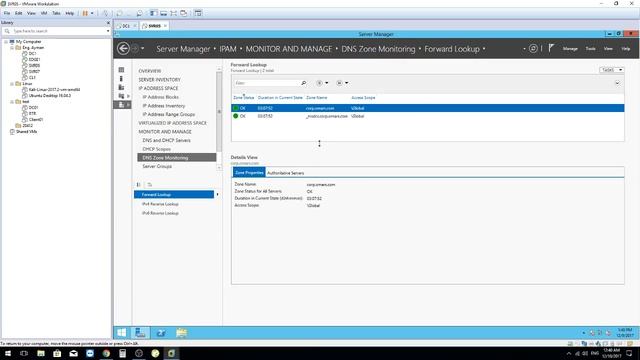The image size is (640, 360).
Task: Open DHCP Scopes page
Action: (x=156, y=149)
